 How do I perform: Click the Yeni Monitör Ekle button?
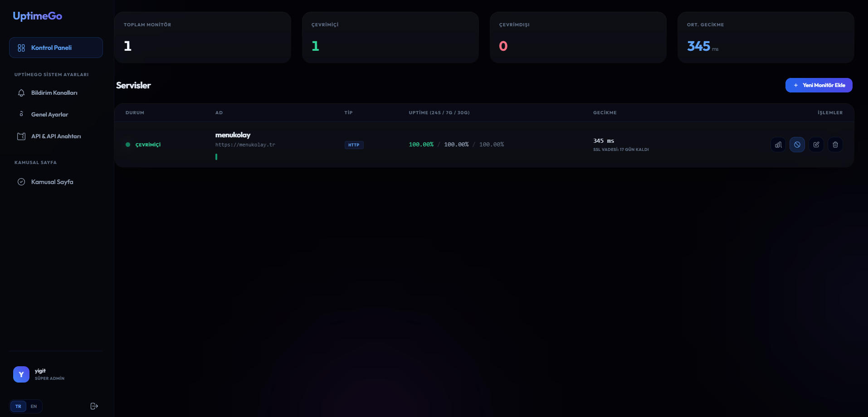pos(819,85)
